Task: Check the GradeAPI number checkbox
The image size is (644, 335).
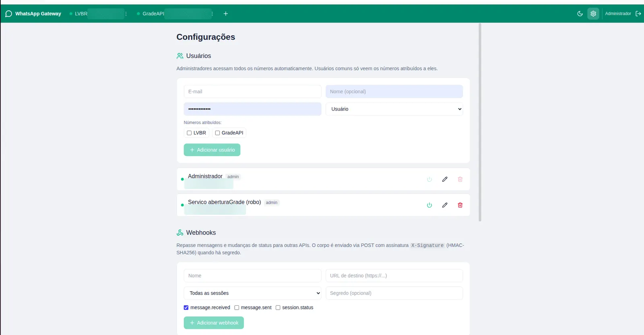Action: pyautogui.click(x=217, y=133)
